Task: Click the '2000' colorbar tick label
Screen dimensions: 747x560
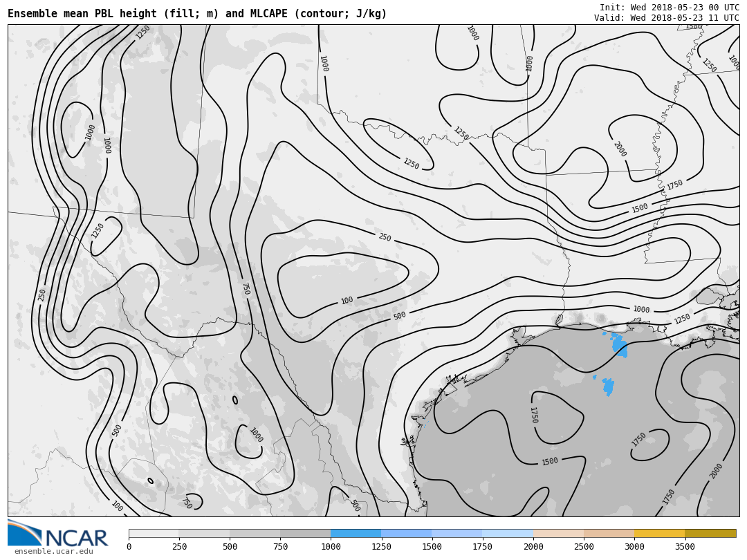Action: 533,547
